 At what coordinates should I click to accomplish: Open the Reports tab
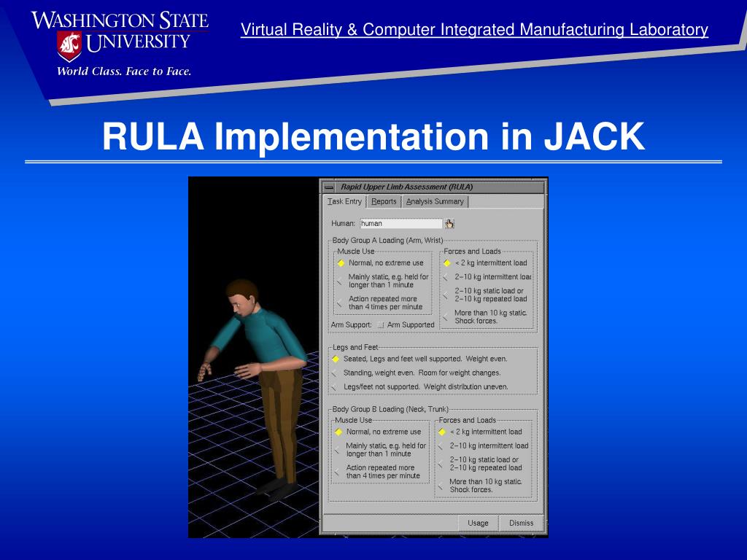pos(384,201)
